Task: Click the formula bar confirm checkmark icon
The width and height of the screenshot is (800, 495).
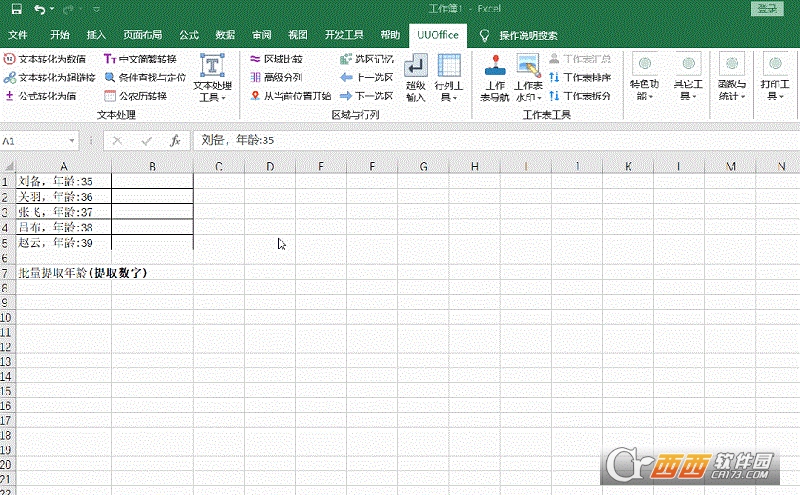Action: (x=146, y=140)
